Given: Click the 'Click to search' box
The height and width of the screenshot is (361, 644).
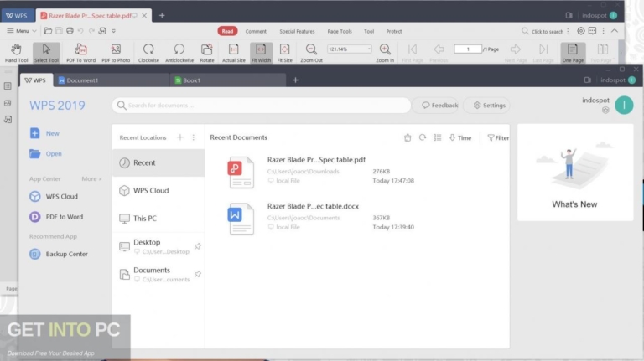Looking at the screenshot, I should (543, 31).
